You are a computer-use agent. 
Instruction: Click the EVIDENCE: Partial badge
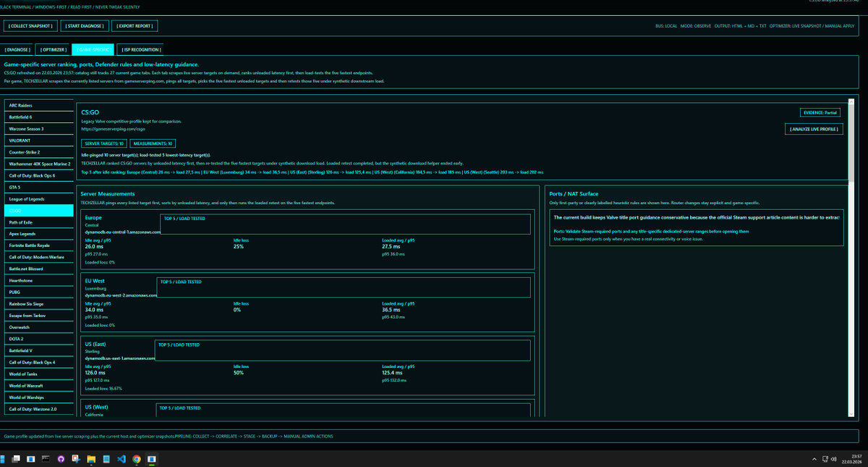coord(822,113)
